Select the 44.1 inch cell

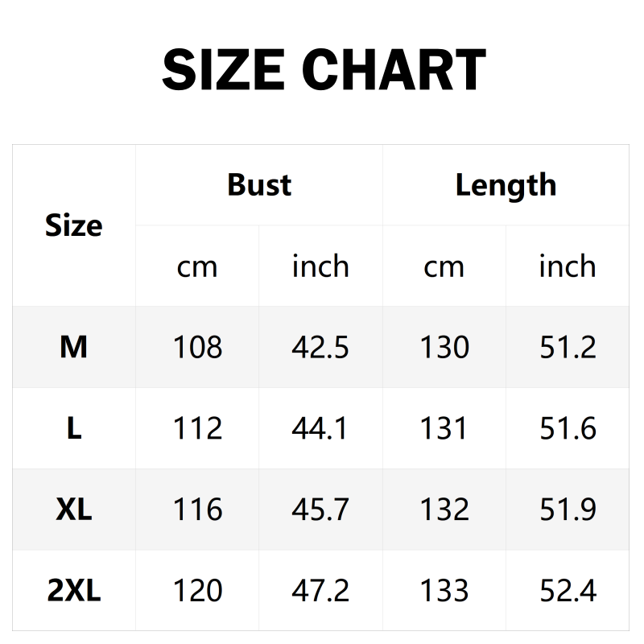(x=320, y=428)
